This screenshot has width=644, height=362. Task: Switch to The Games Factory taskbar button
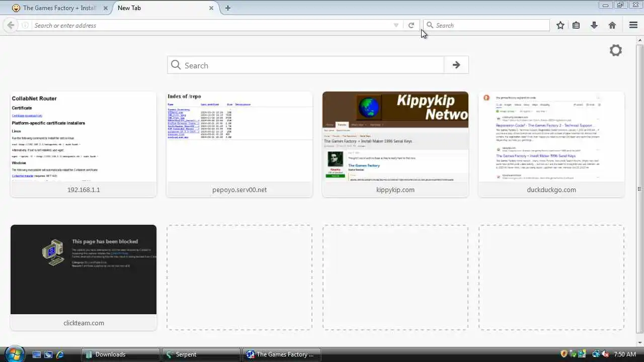(x=281, y=354)
